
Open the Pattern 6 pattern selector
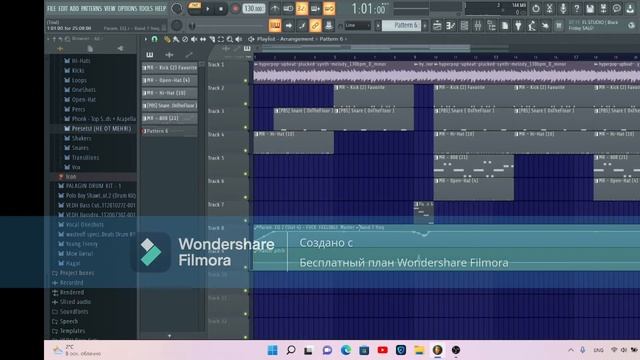[x=402, y=26]
